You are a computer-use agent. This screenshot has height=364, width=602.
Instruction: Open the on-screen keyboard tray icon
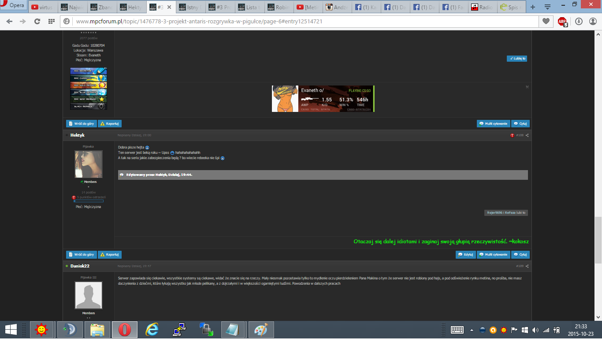point(457,330)
